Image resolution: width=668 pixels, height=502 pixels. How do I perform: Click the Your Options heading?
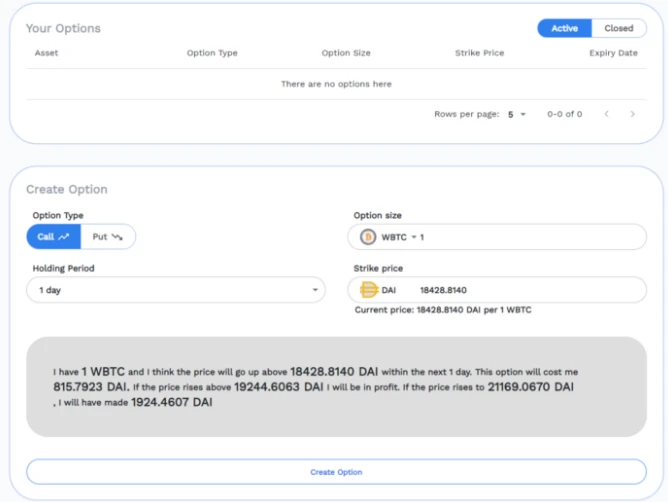pyautogui.click(x=63, y=28)
